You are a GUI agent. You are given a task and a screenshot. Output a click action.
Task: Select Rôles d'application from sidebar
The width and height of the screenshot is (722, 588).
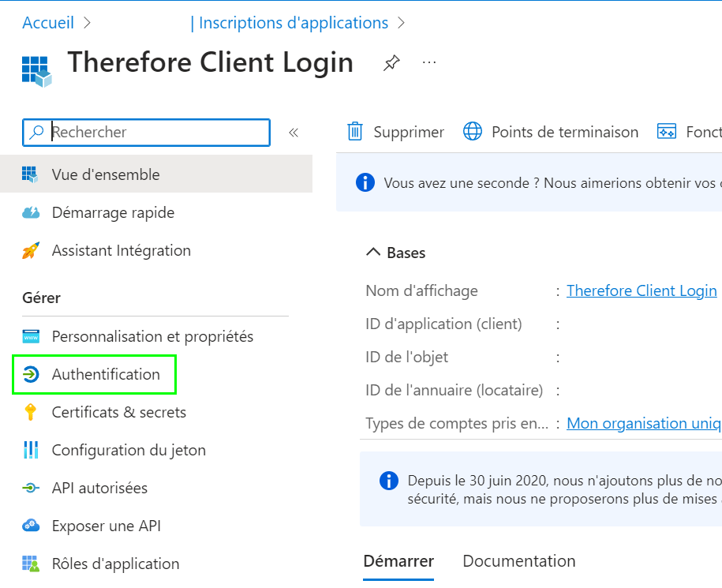click(x=115, y=564)
